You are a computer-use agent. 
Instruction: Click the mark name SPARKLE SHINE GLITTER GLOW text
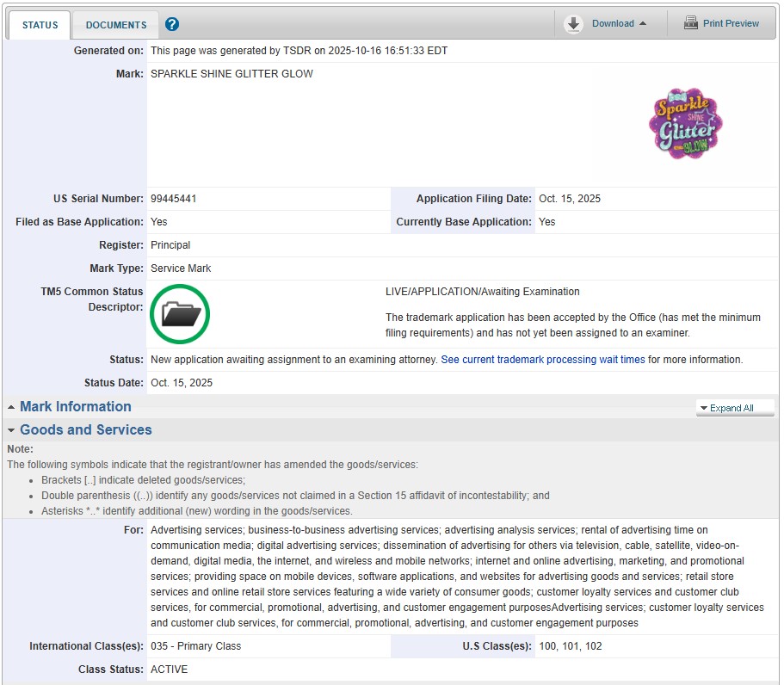pos(231,74)
